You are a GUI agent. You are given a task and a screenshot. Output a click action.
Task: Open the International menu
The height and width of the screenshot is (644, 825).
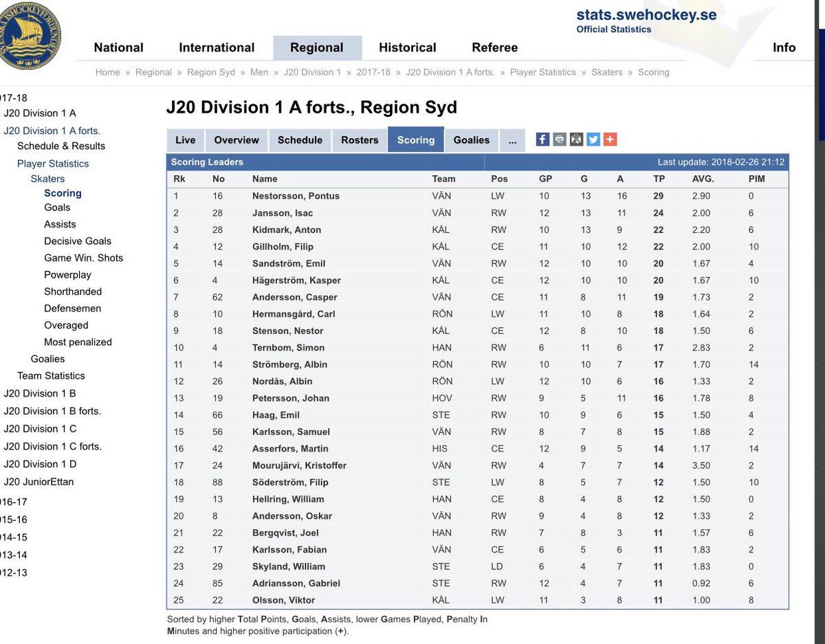(217, 47)
